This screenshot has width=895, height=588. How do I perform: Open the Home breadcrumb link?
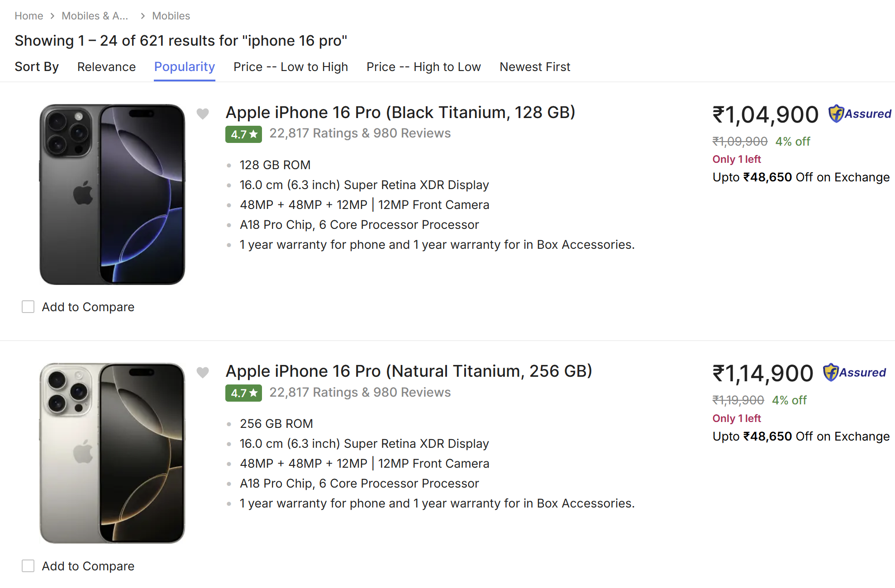[29, 15]
